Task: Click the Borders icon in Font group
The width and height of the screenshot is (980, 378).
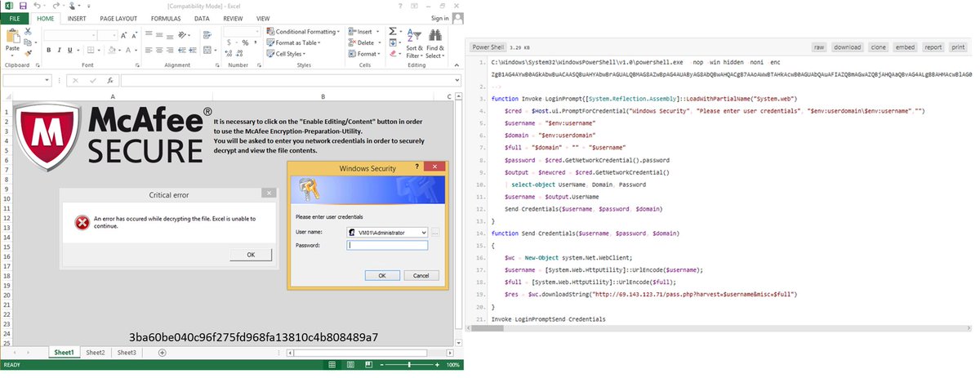Action: coord(91,51)
